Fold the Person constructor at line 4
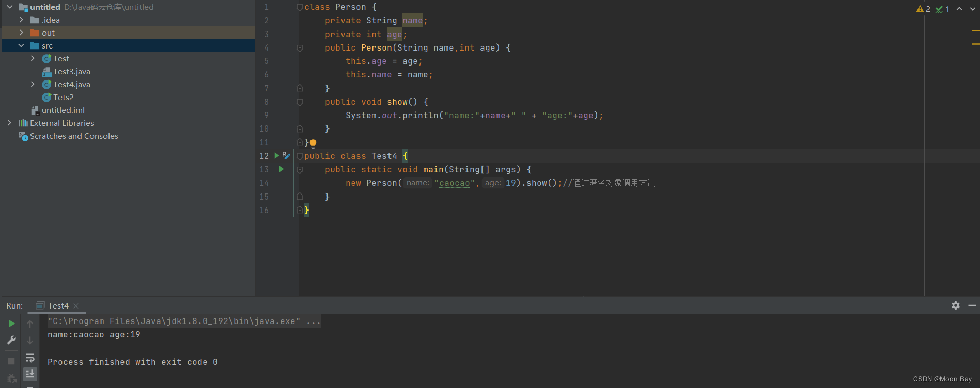Image resolution: width=980 pixels, height=388 pixels. coord(300,47)
